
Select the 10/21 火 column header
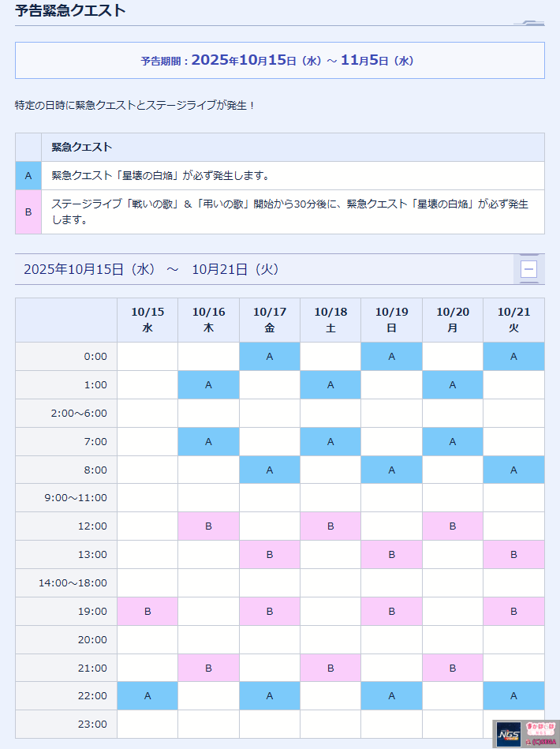pyautogui.click(x=513, y=320)
